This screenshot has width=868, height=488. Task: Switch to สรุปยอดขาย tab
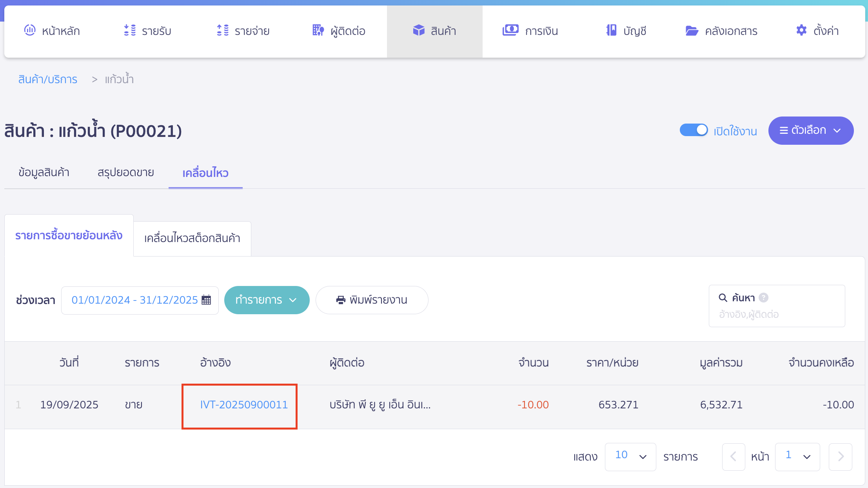click(x=125, y=173)
